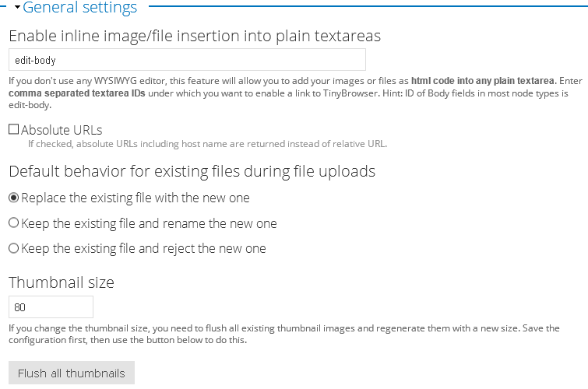Click label 'Replace the existing file with the new one'
This screenshot has height=389, width=588.
tap(136, 198)
